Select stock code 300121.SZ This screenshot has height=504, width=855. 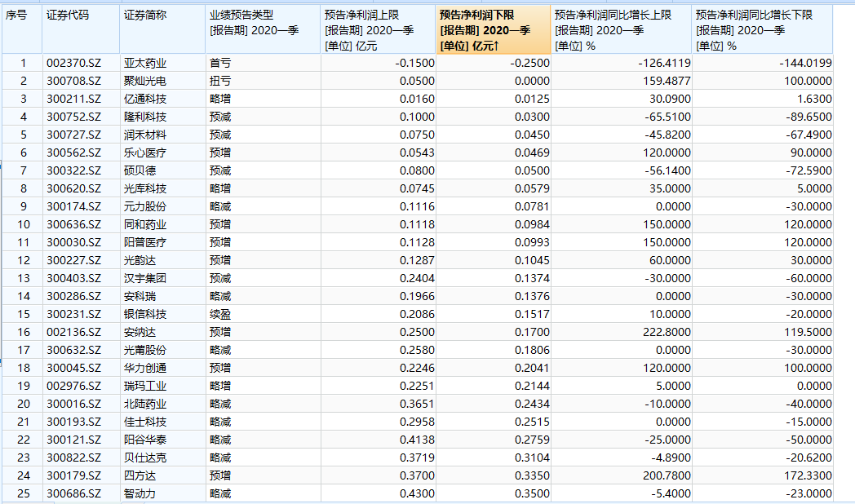[73, 440]
